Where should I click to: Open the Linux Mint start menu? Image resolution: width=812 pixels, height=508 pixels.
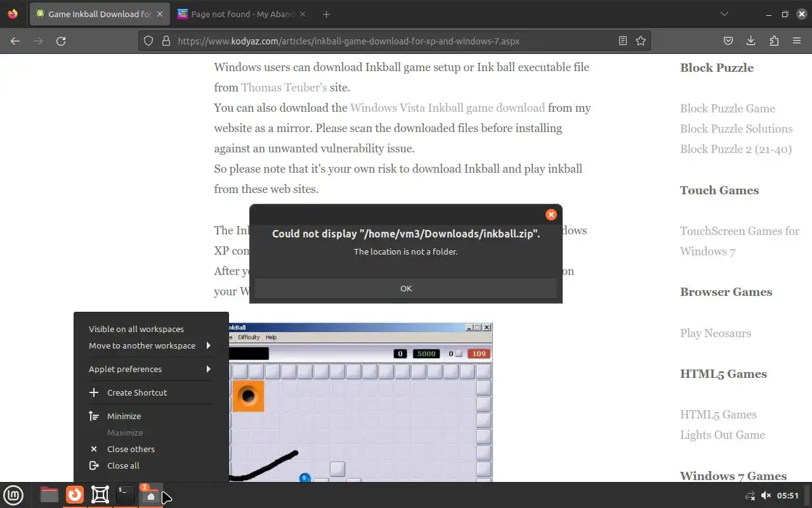(x=13, y=495)
